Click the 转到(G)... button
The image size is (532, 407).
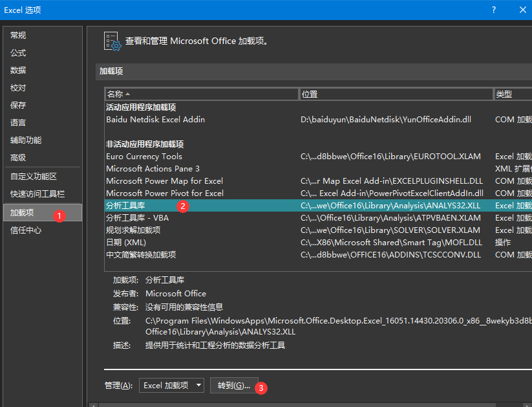point(234,386)
